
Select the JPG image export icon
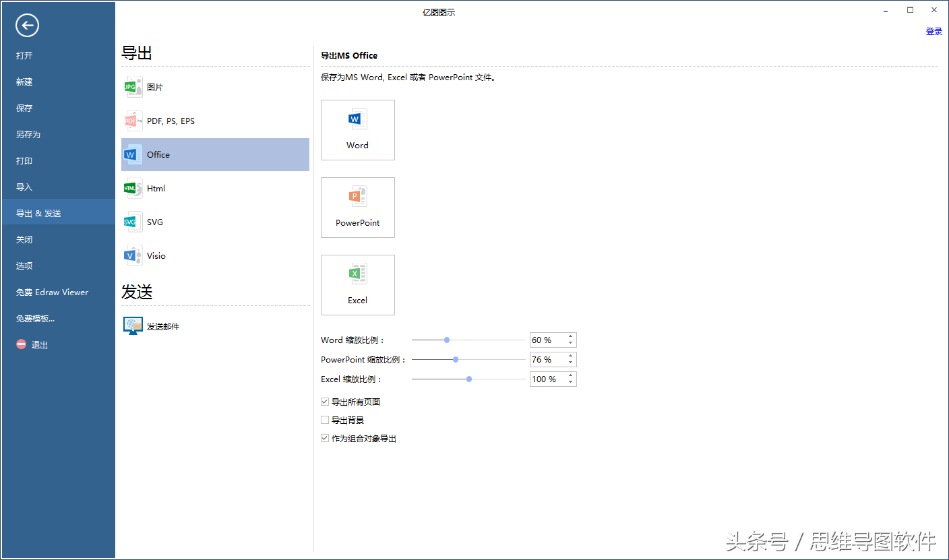point(133,87)
